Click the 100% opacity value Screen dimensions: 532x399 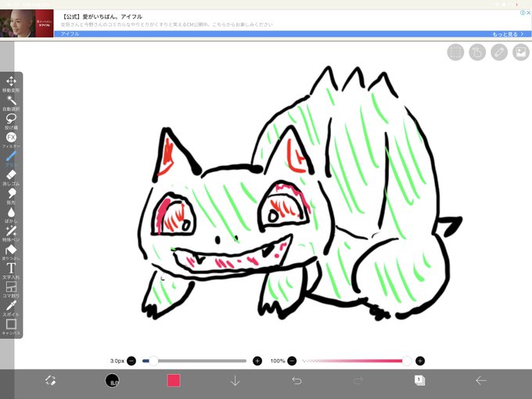pyautogui.click(x=278, y=361)
